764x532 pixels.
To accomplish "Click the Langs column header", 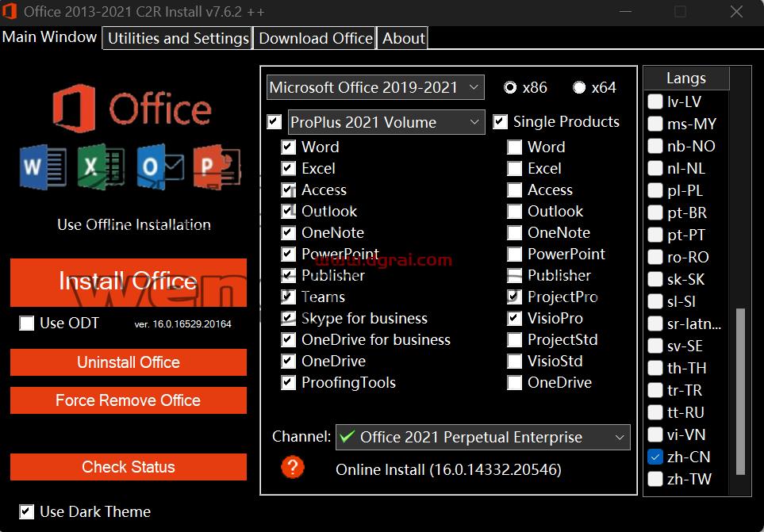I will (x=686, y=78).
